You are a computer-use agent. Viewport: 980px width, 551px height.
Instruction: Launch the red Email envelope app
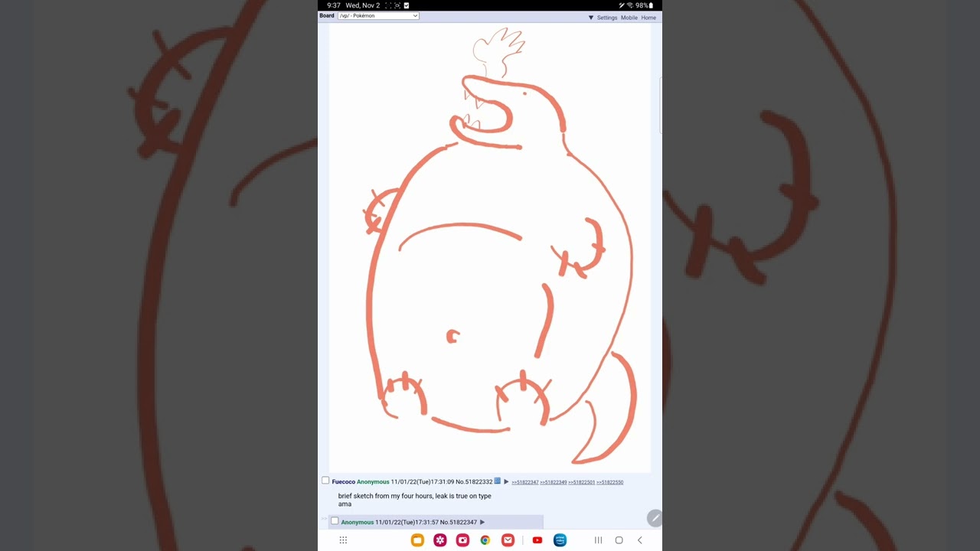(508, 540)
